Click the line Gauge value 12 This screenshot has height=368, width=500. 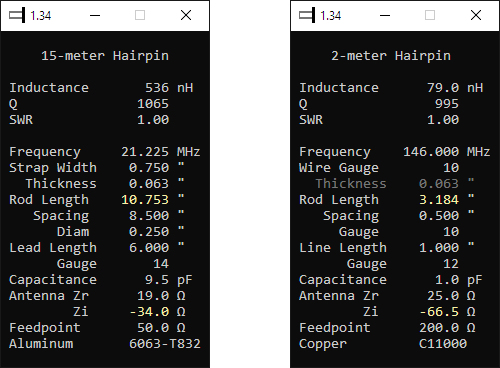click(x=451, y=264)
